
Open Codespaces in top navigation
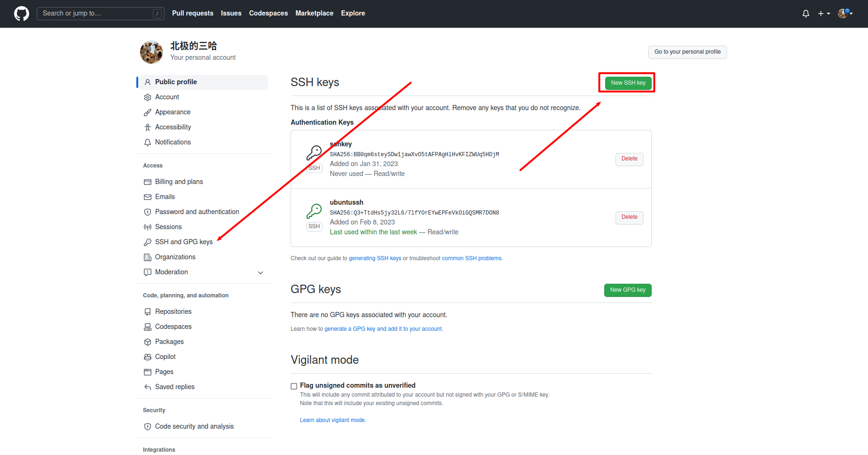268,13
